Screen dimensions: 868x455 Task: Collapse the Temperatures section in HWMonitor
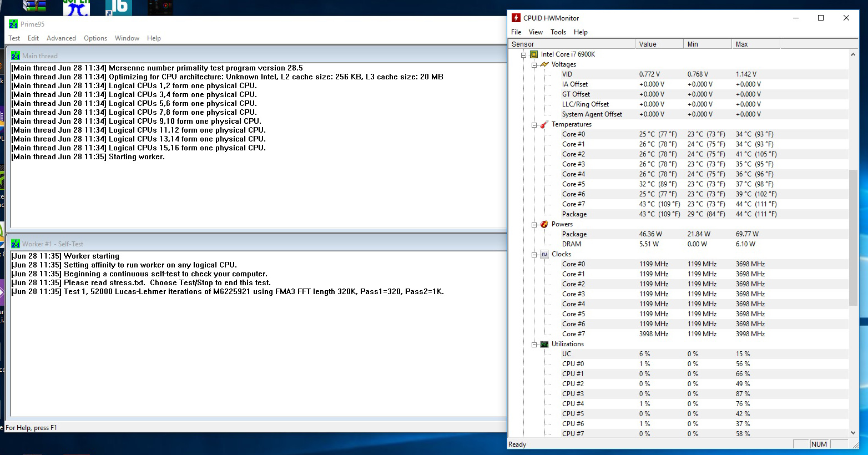534,125
